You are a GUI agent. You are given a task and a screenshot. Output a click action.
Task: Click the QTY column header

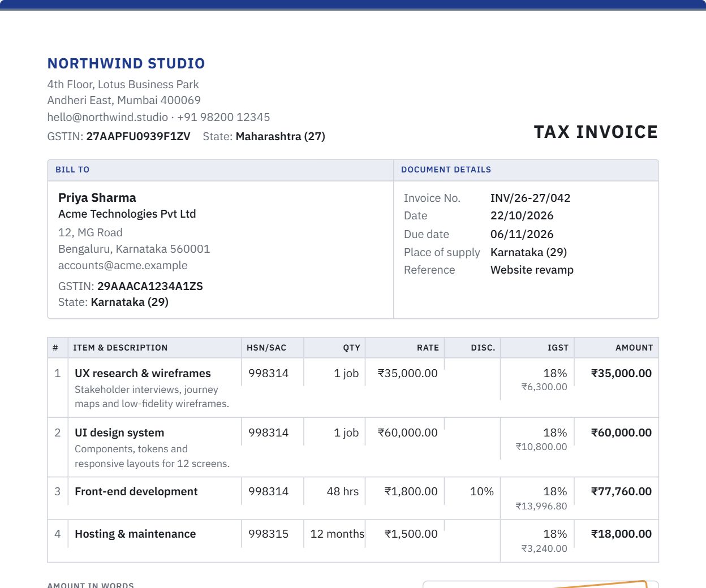click(x=351, y=348)
